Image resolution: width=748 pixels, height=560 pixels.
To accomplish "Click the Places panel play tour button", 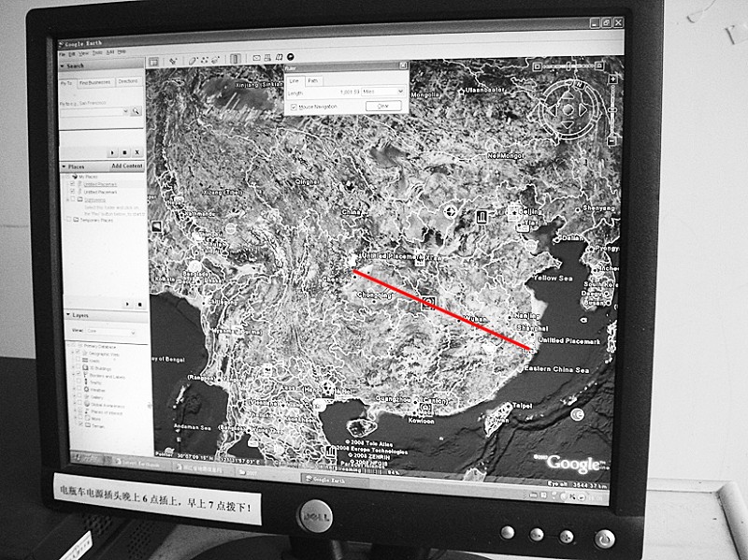I will tap(127, 305).
